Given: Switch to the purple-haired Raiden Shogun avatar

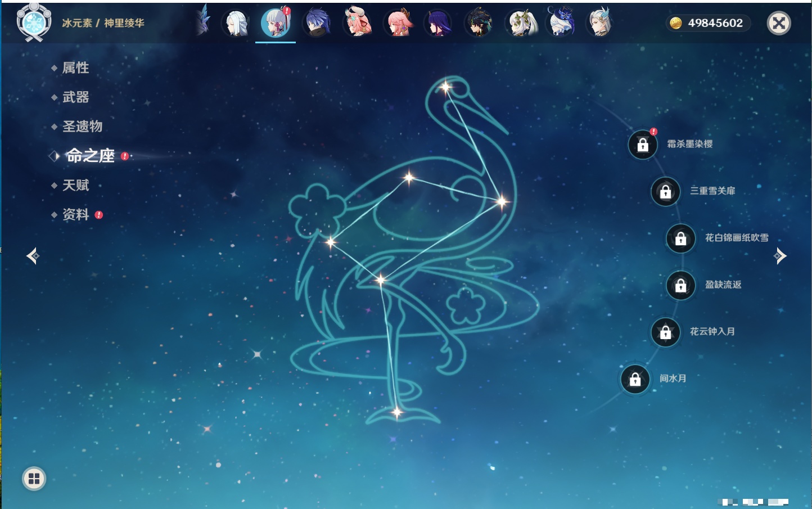Looking at the screenshot, I should [x=438, y=23].
